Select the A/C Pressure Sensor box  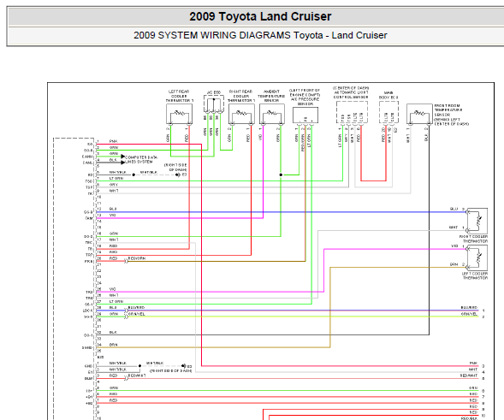(305, 115)
